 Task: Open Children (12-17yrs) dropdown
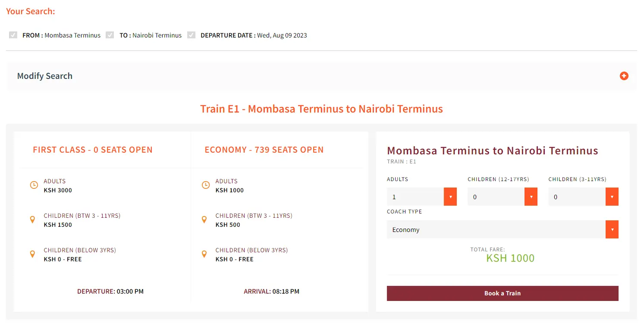pyautogui.click(x=503, y=197)
